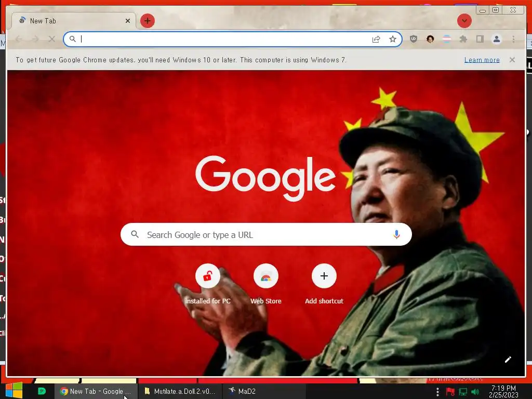Click the Google logo
This screenshot has height=399, width=532.
coord(265,178)
